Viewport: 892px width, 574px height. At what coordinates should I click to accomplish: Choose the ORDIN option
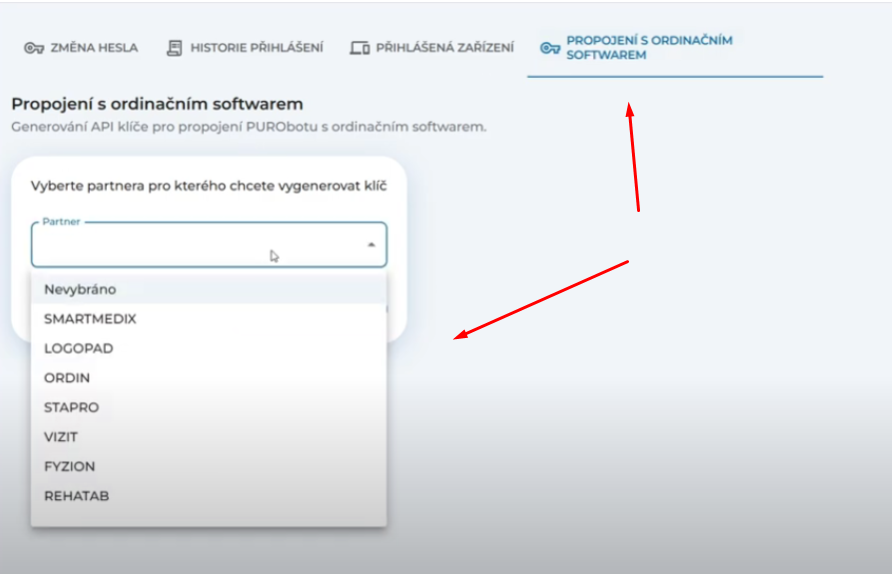coord(209,378)
